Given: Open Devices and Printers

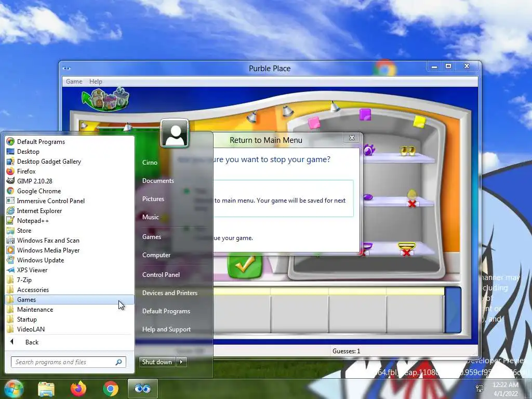Looking at the screenshot, I should pos(170,293).
